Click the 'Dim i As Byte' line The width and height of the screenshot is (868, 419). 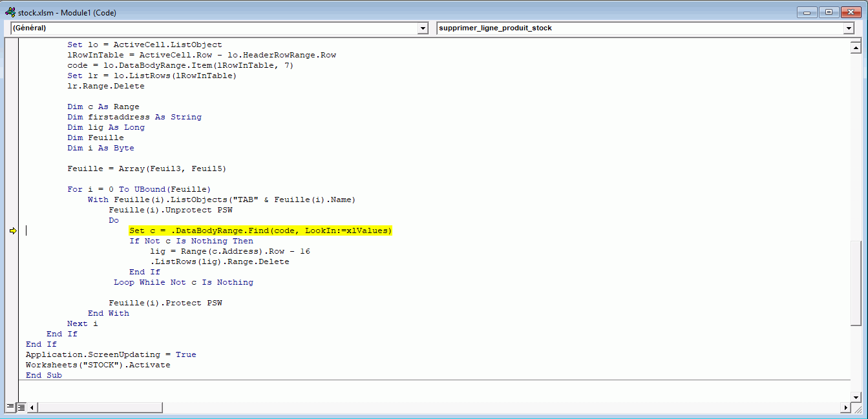[x=101, y=148]
